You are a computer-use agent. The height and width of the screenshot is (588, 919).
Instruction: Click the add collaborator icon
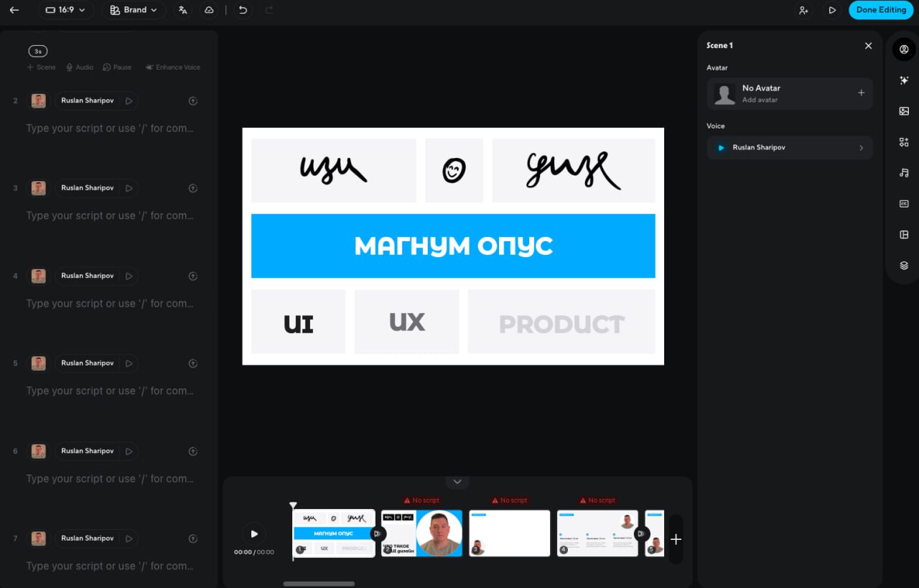tap(803, 10)
